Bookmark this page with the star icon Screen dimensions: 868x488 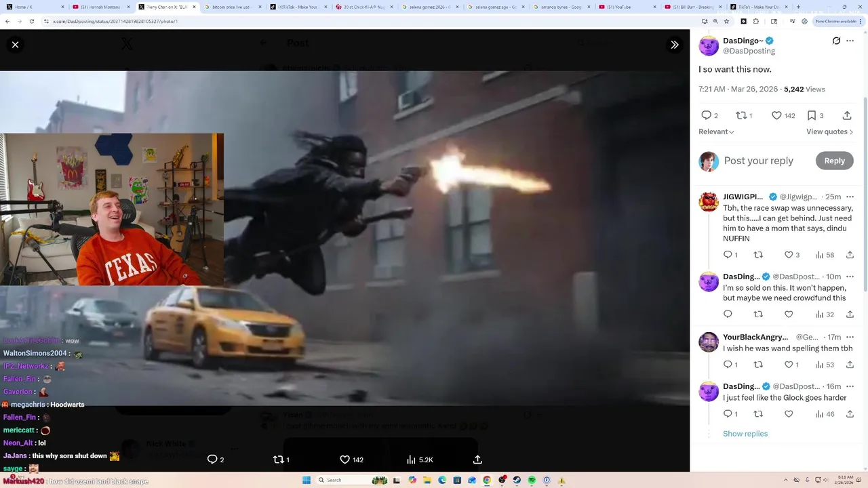click(x=726, y=21)
